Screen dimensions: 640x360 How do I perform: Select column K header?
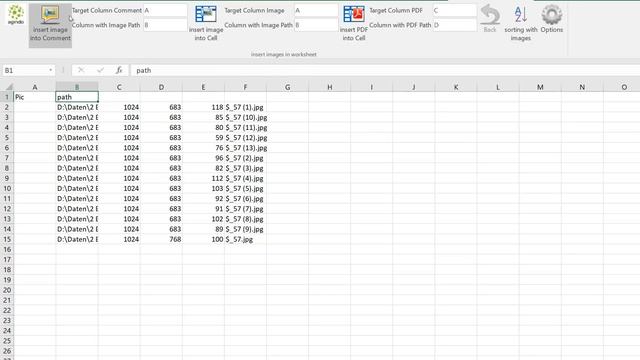click(456, 87)
